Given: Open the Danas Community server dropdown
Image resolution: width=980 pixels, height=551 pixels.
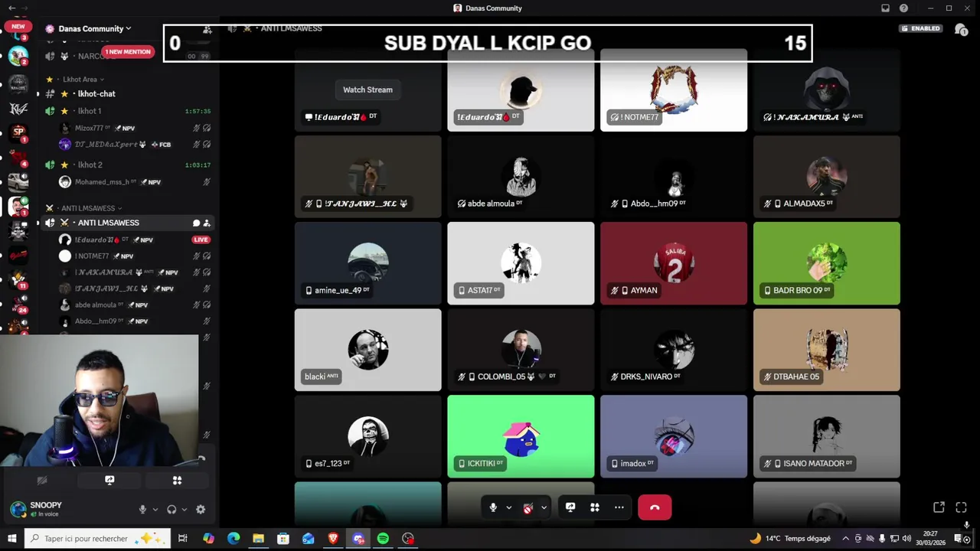Looking at the screenshot, I should pos(94,28).
